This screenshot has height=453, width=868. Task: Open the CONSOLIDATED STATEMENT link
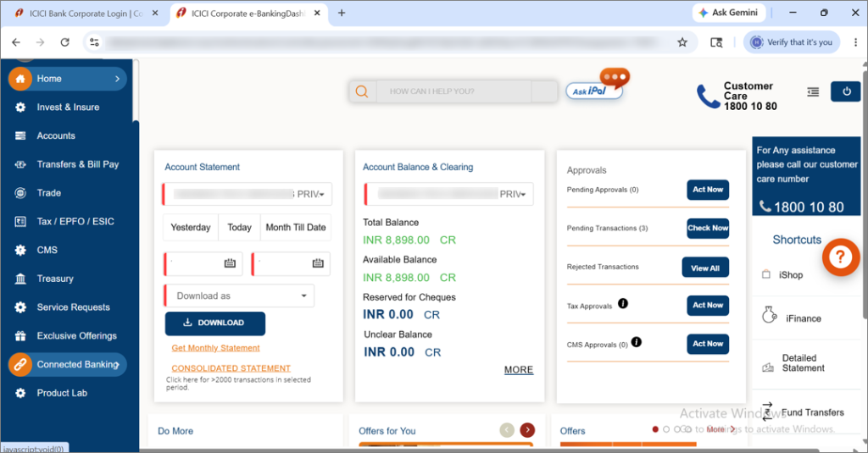click(x=231, y=367)
